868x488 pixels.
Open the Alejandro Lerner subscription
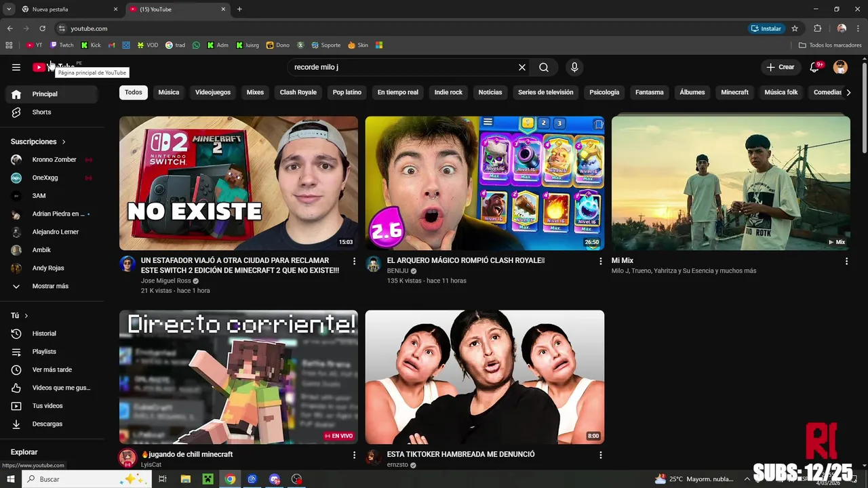point(52,232)
